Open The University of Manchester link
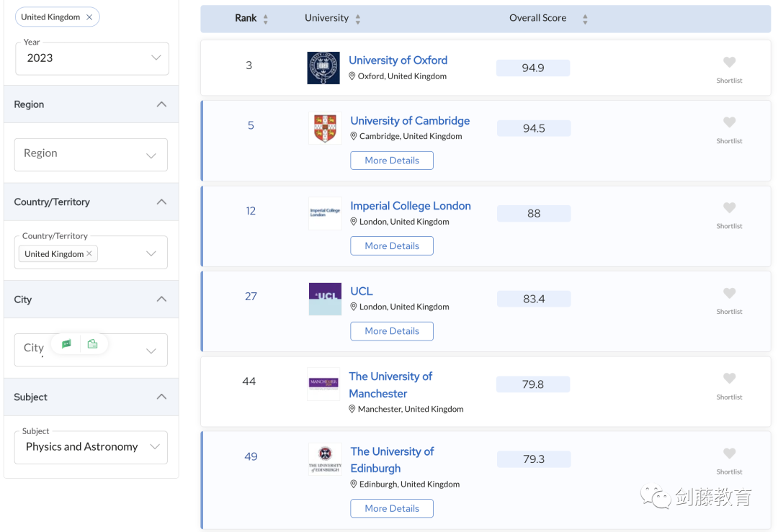This screenshot has height=532, width=778. 390,384
